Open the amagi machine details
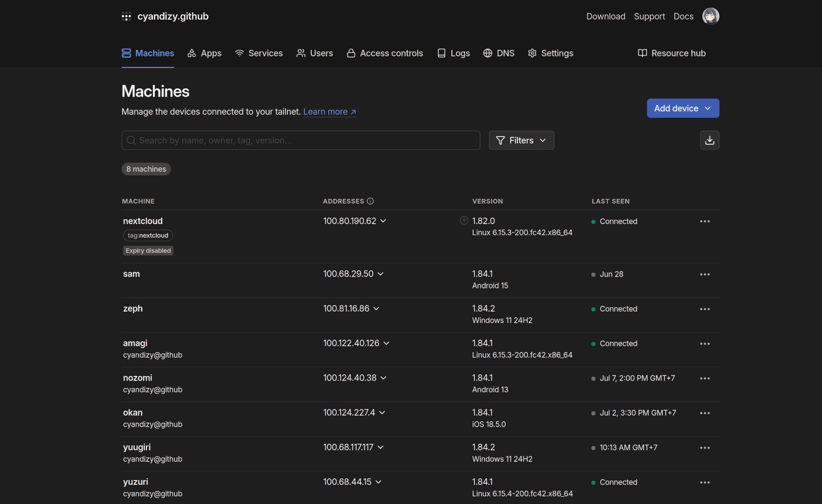This screenshot has width=822, height=504. (x=135, y=343)
